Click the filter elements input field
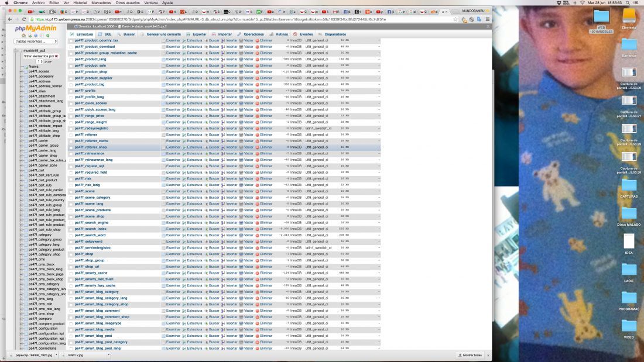This screenshot has width=644, height=362. point(41,56)
